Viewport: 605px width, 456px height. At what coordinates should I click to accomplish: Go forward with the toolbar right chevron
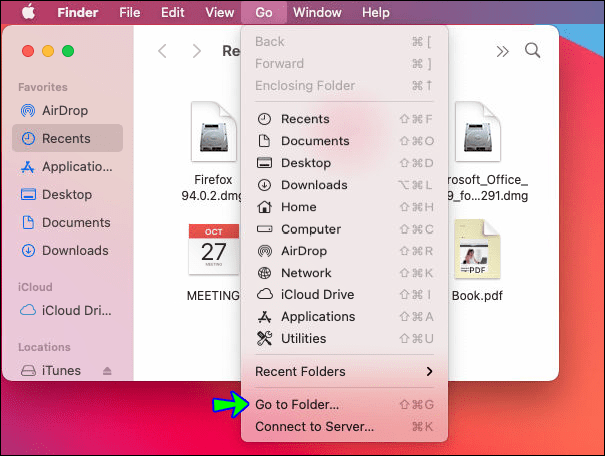(x=197, y=51)
